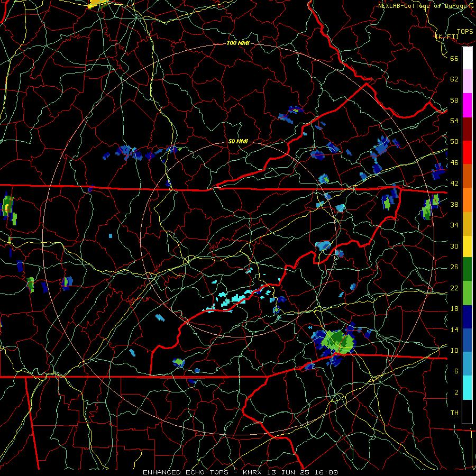The width and height of the screenshot is (476, 476).
Task: Click the 66 legend value
Action: pyautogui.click(x=454, y=58)
